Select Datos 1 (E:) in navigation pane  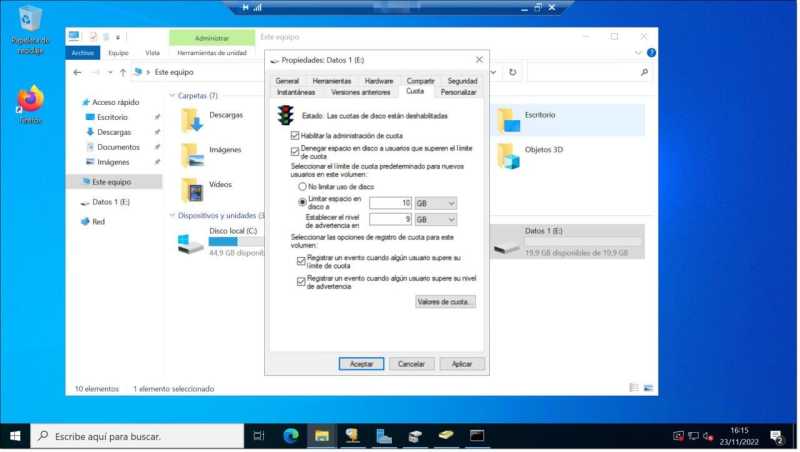point(111,202)
